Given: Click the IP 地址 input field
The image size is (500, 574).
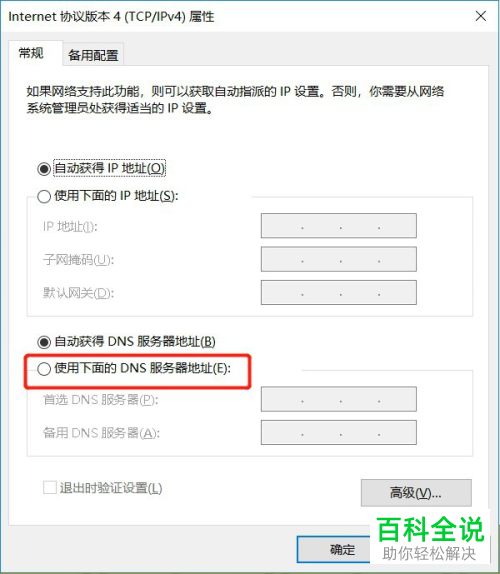Looking at the screenshot, I should [x=339, y=226].
